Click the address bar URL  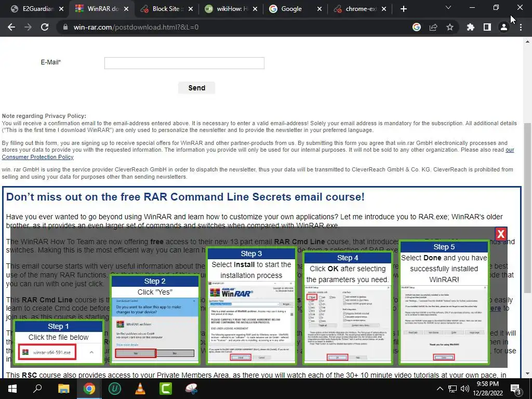(136, 27)
